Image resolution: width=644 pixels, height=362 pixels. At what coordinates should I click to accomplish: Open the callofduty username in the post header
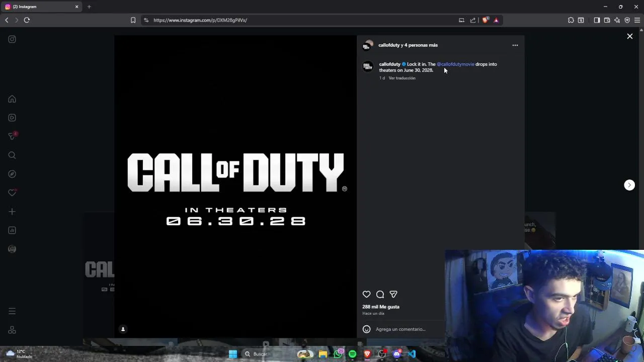click(x=389, y=45)
